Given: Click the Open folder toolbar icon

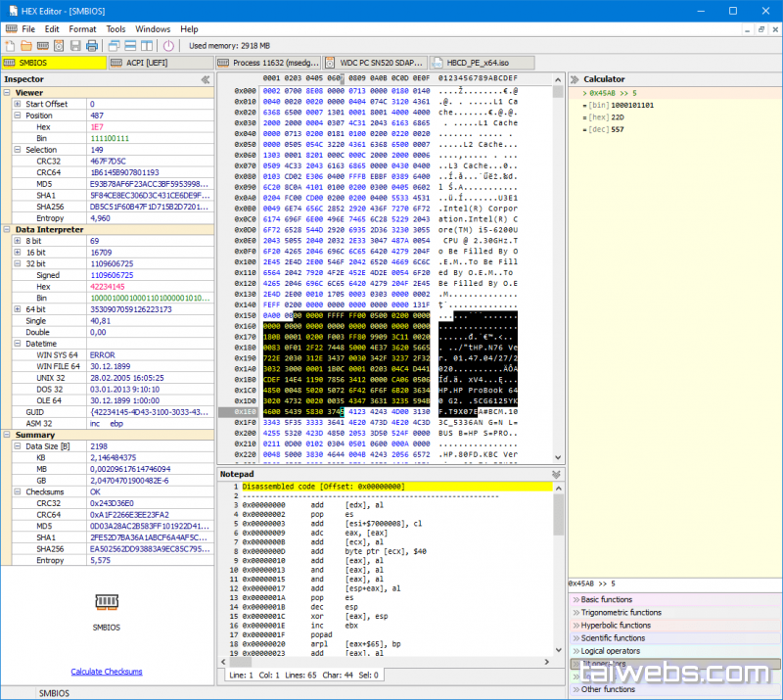Looking at the screenshot, I should tap(25, 45).
